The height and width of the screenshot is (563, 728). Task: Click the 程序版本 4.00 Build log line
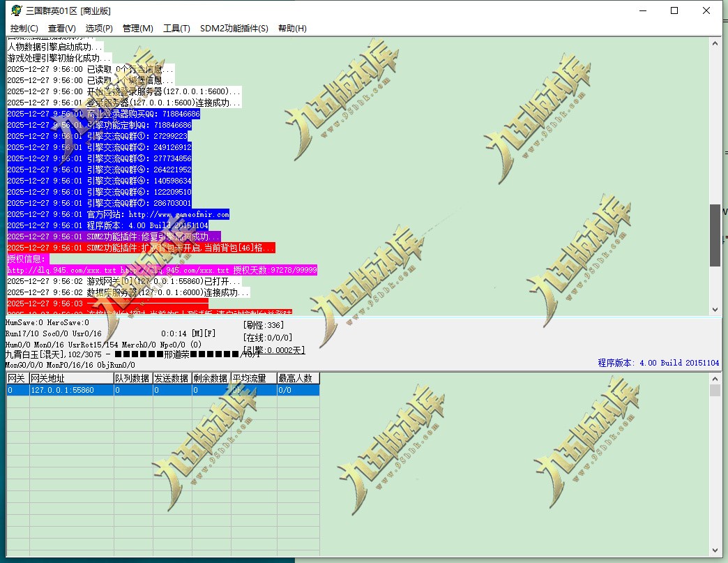[107, 225]
